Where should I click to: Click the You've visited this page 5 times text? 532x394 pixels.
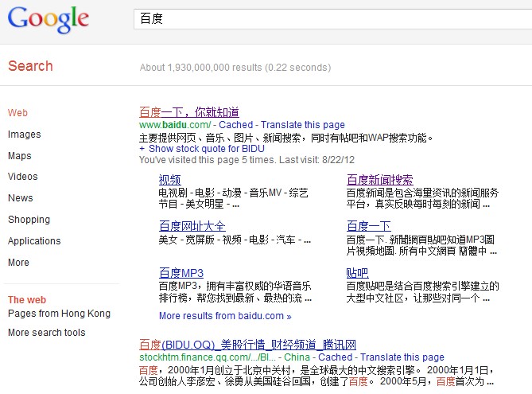pos(247,160)
